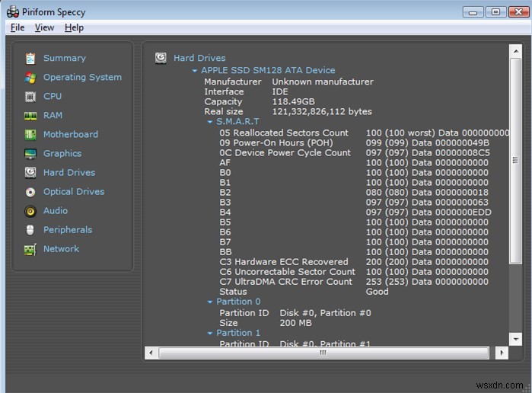Click the Summary clipboard icon in sidebar
Image resolution: width=532 pixels, height=393 pixels.
pyautogui.click(x=30, y=59)
